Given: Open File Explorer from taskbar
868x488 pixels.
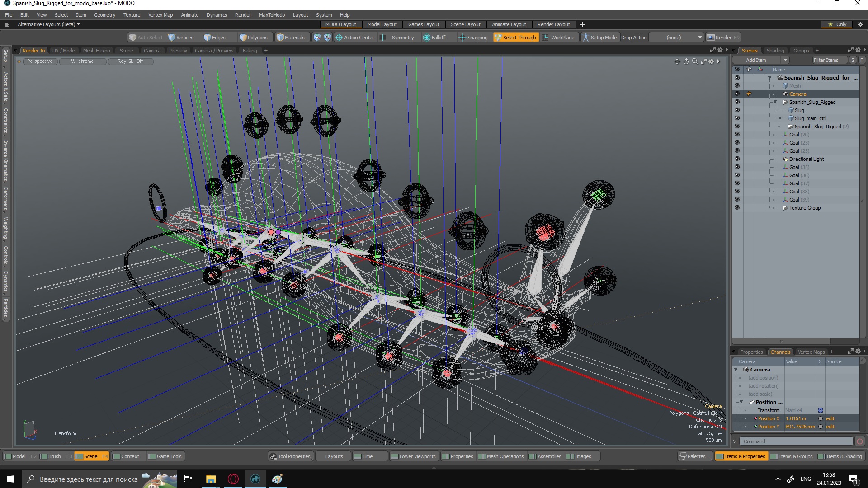Looking at the screenshot, I should point(211,479).
